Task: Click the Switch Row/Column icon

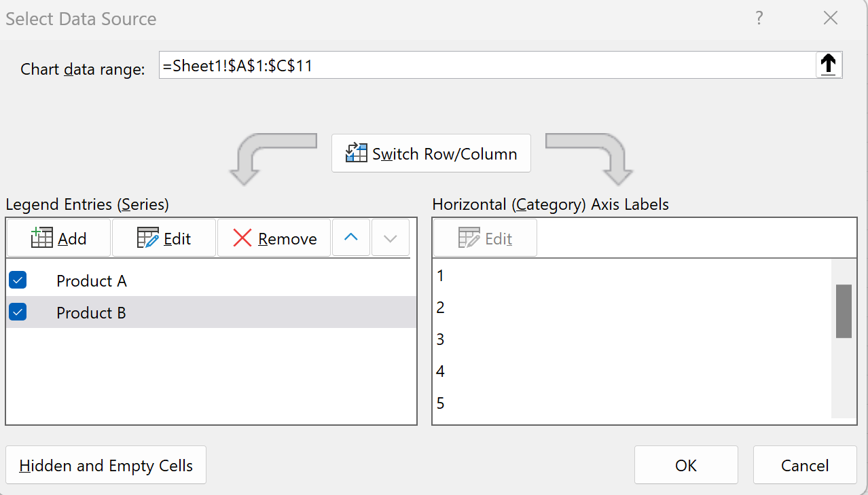Action: (x=356, y=153)
